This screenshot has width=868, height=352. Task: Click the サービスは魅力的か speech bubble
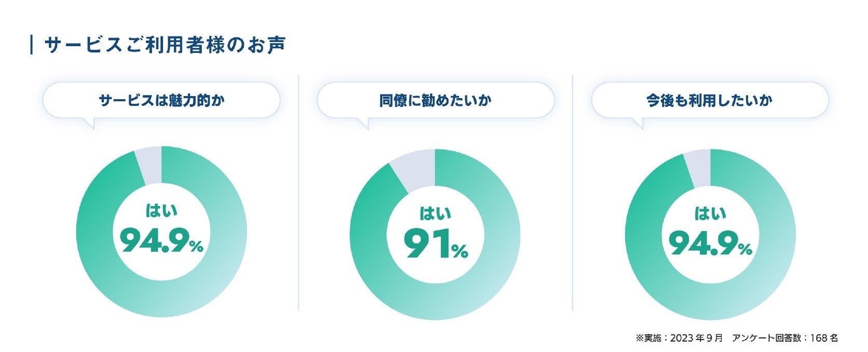coord(161,100)
